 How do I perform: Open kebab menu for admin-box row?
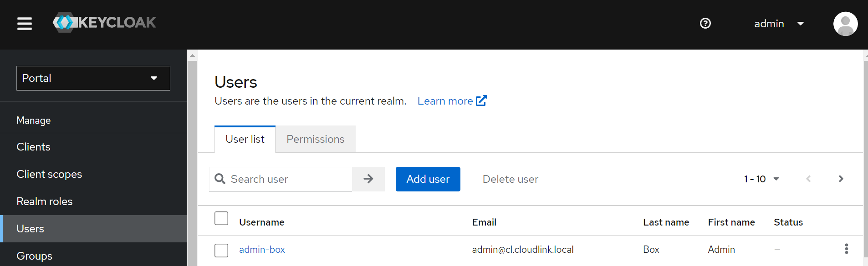[x=847, y=249]
